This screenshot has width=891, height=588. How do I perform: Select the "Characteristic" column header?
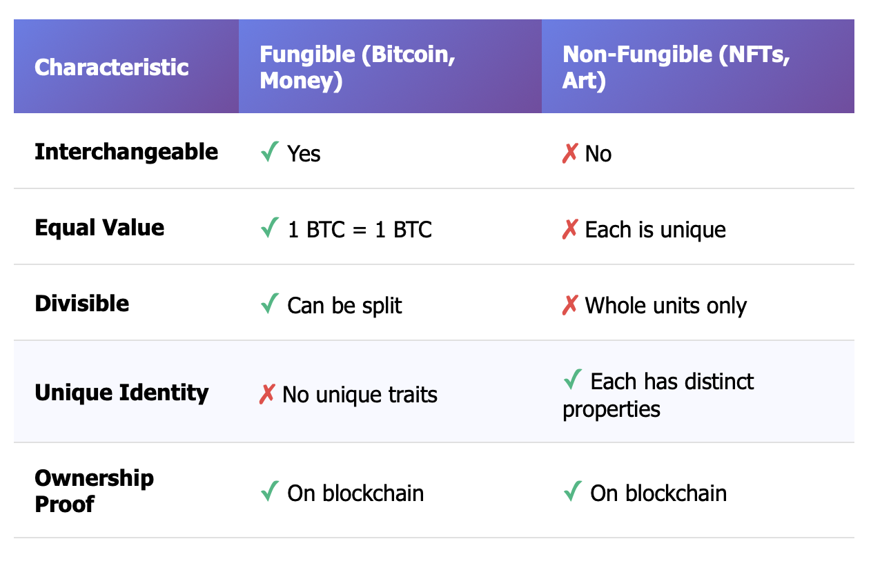111,67
